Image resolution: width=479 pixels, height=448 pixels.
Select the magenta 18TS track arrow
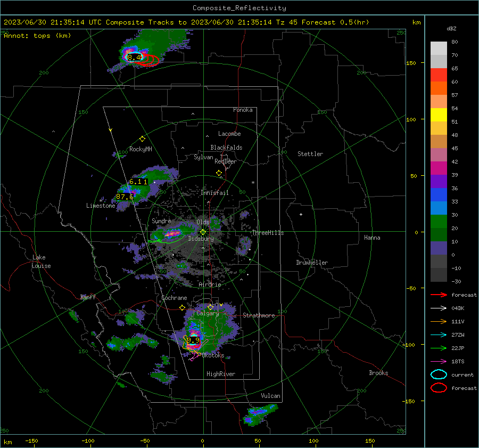click(439, 362)
